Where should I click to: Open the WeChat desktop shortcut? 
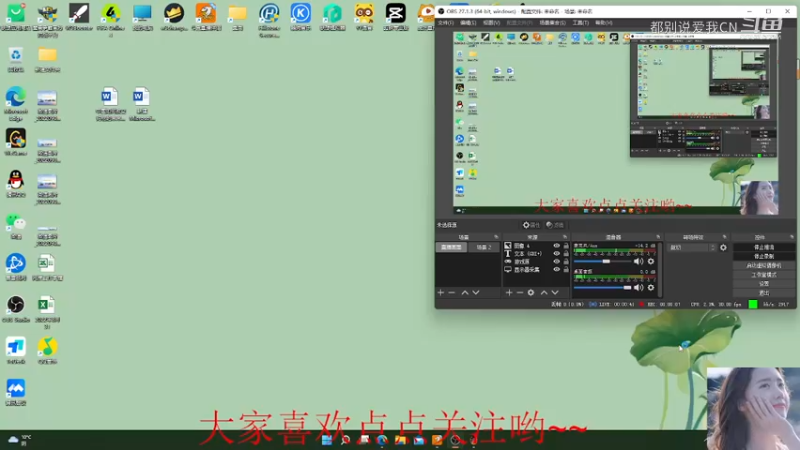click(16, 226)
